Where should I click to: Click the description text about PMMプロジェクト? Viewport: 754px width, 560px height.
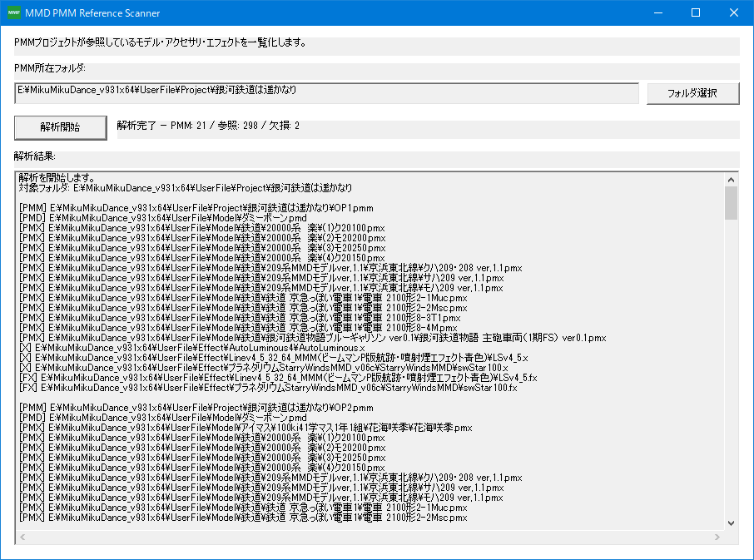tap(161, 42)
